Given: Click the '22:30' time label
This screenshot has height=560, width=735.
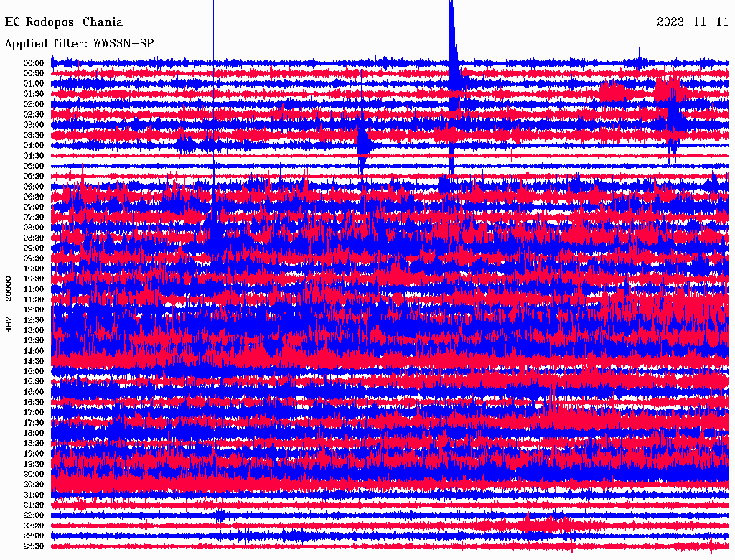Looking at the screenshot, I should tap(34, 526).
